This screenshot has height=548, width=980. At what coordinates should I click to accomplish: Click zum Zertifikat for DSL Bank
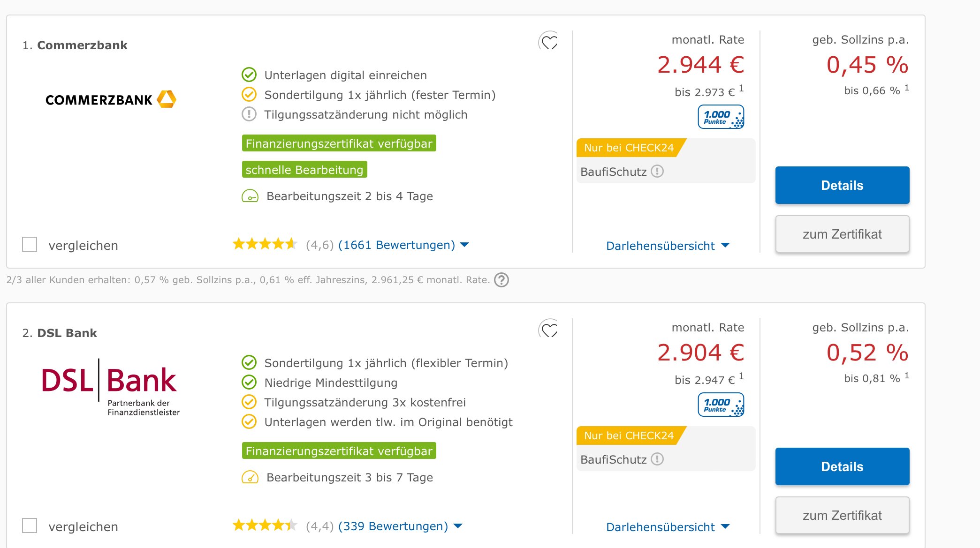click(x=842, y=515)
